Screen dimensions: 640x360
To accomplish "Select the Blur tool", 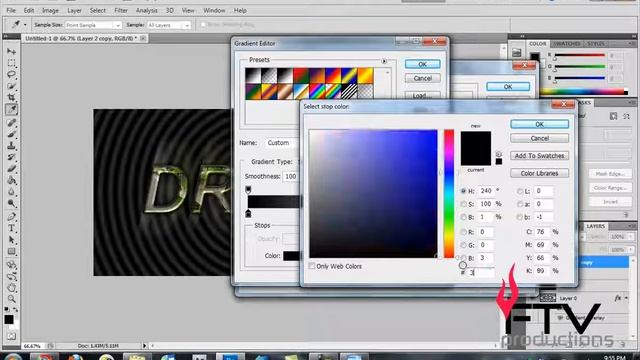I will coord(11,192).
